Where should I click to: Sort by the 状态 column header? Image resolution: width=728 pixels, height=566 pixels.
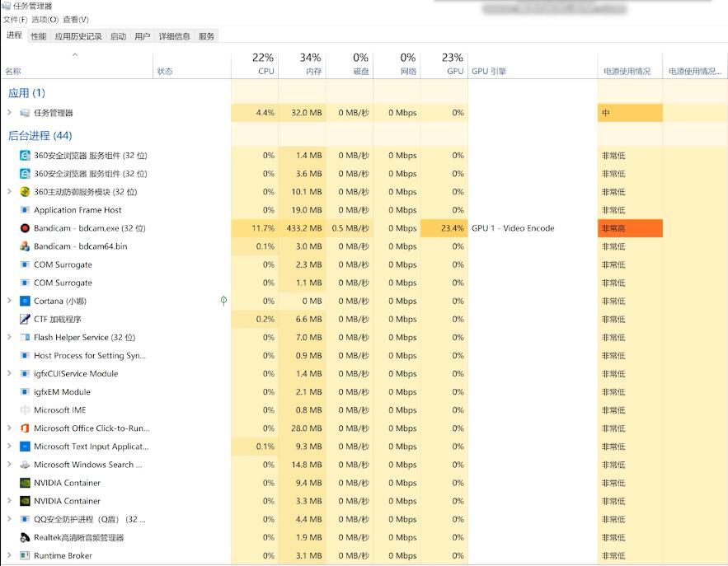[x=192, y=64]
